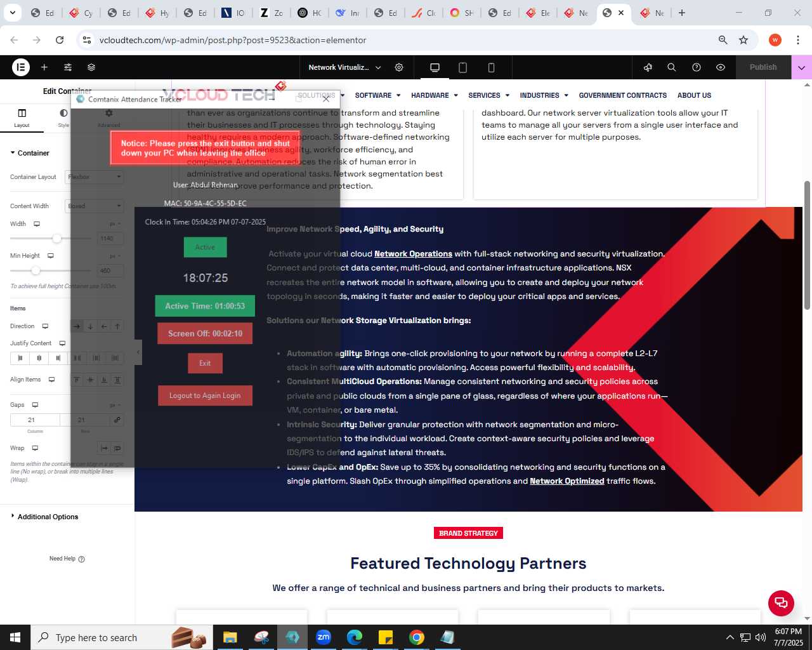Open the red chat bubble widget
This screenshot has height=650, width=812.
tap(781, 603)
